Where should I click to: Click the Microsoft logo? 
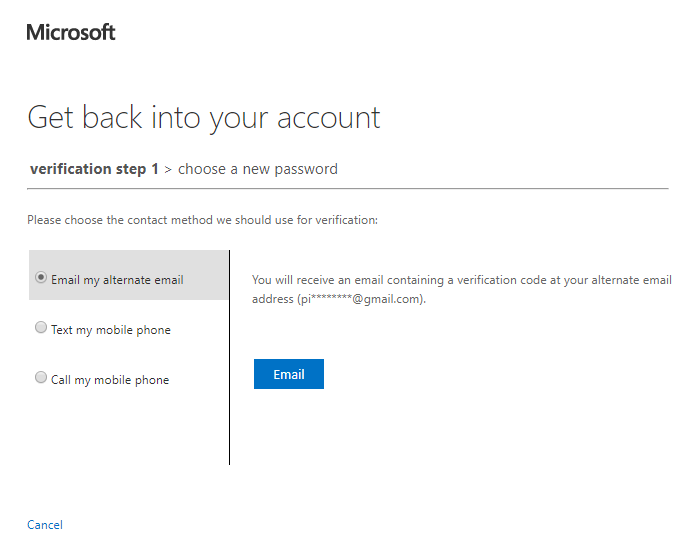tap(71, 33)
